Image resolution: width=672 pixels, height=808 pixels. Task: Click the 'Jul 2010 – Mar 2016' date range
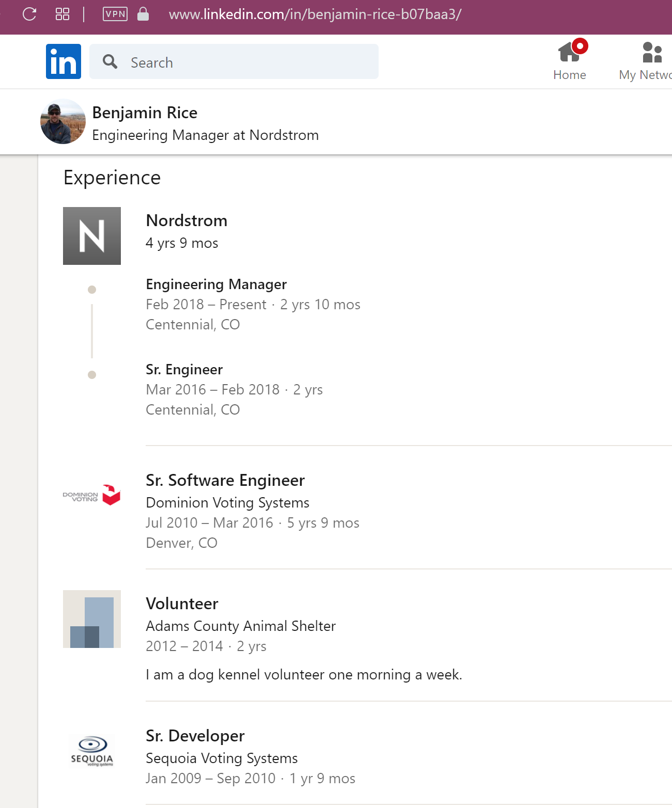(x=210, y=522)
